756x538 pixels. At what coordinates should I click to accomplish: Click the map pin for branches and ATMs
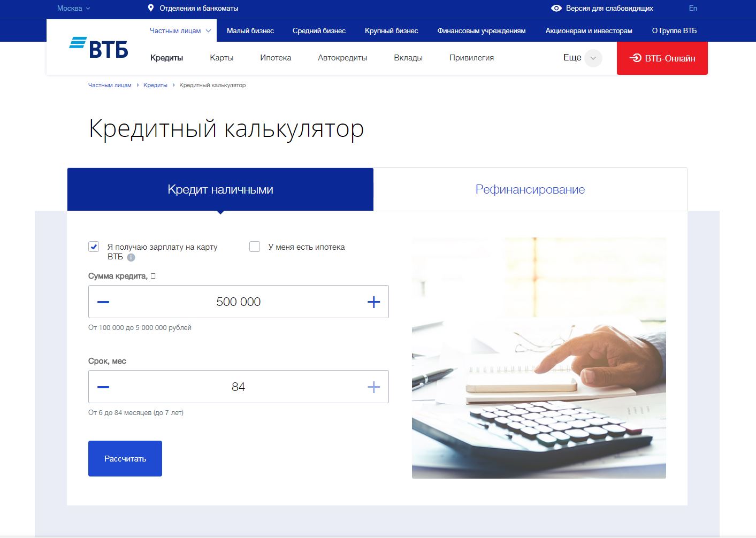click(151, 8)
